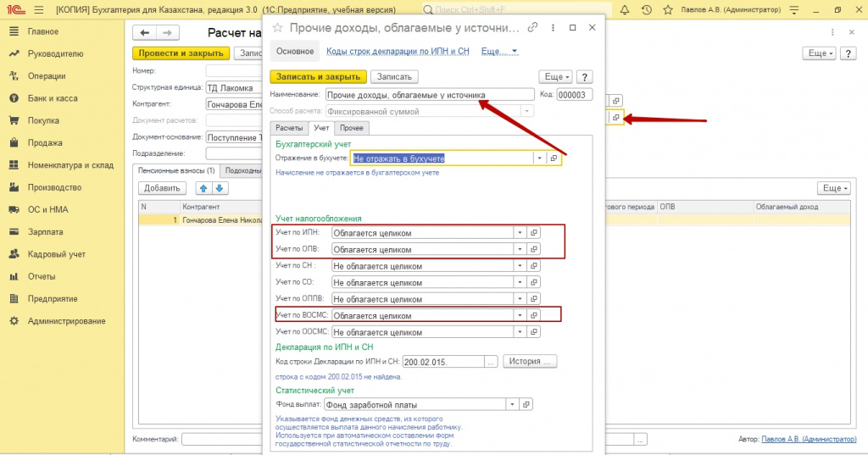
Task: Navigate back with left arrow button
Action: pos(144,33)
